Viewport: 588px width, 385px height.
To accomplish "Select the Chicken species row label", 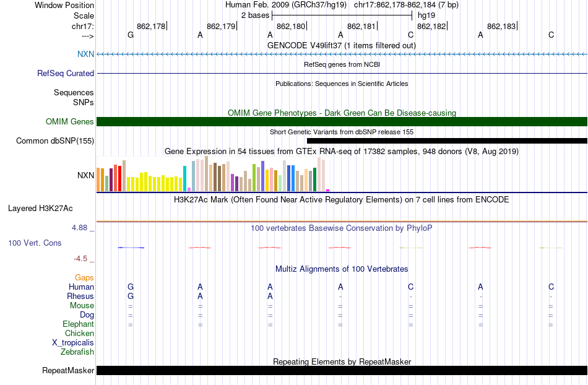I will pyautogui.click(x=79, y=333).
